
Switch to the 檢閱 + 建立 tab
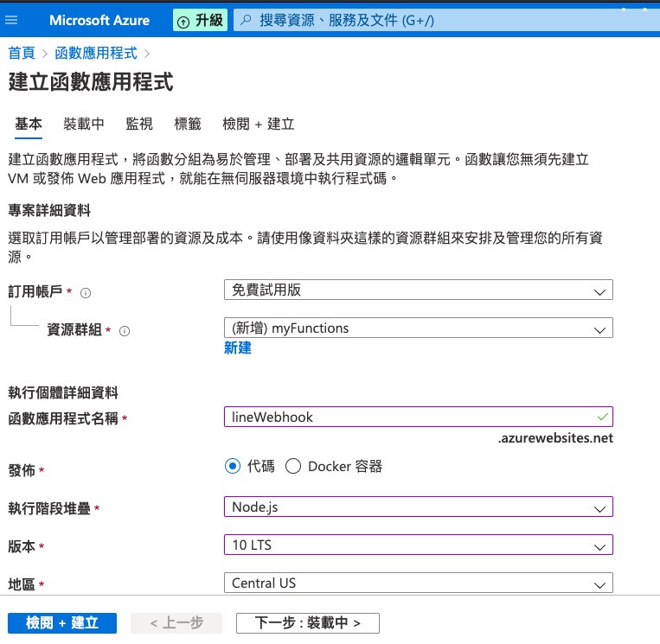pos(258,124)
